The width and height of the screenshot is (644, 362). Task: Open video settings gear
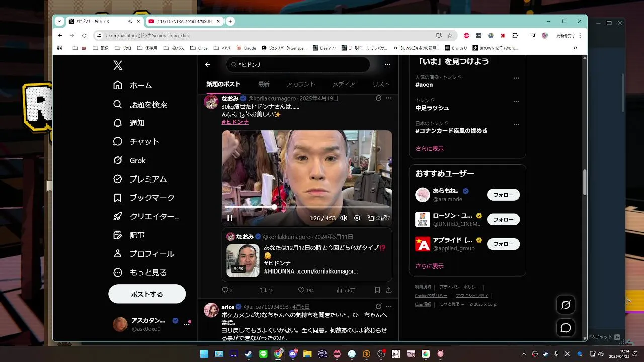pos(357,218)
